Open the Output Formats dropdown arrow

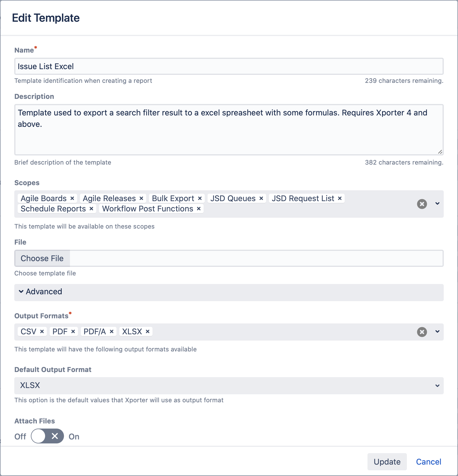click(437, 332)
